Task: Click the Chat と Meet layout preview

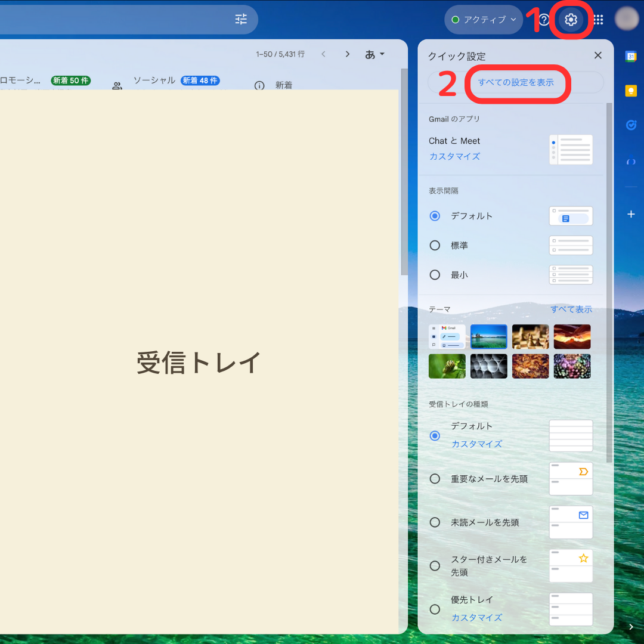Action: coord(571,150)
